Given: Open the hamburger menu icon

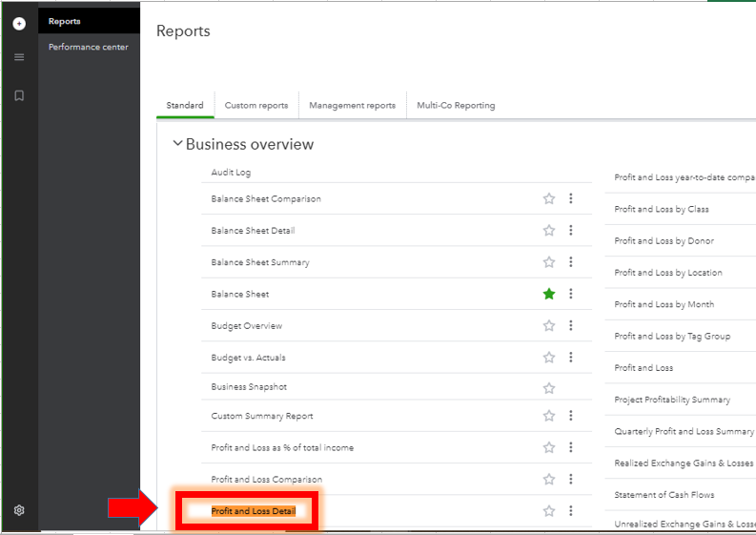Looking at the screenshot, I should coord(19,57).
